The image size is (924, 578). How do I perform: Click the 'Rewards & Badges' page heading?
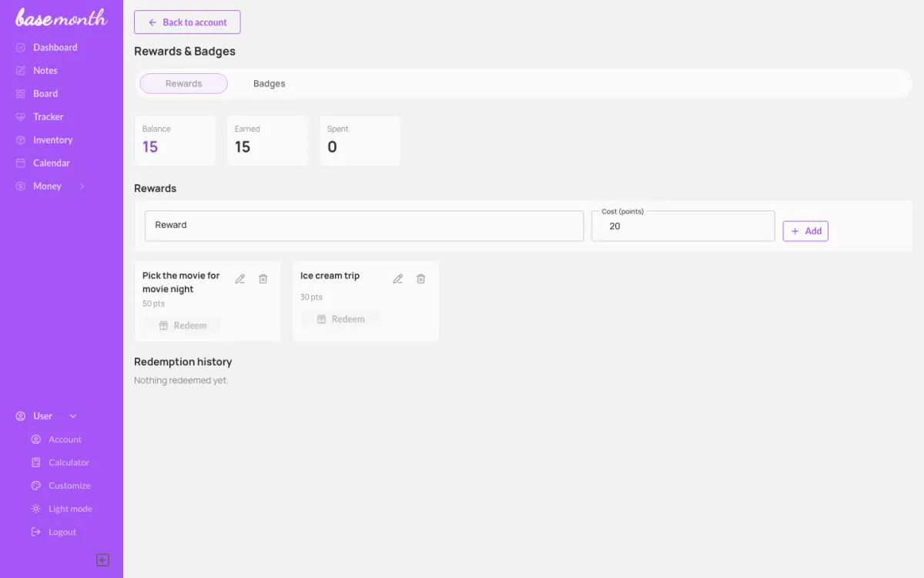tap(185, 52)
